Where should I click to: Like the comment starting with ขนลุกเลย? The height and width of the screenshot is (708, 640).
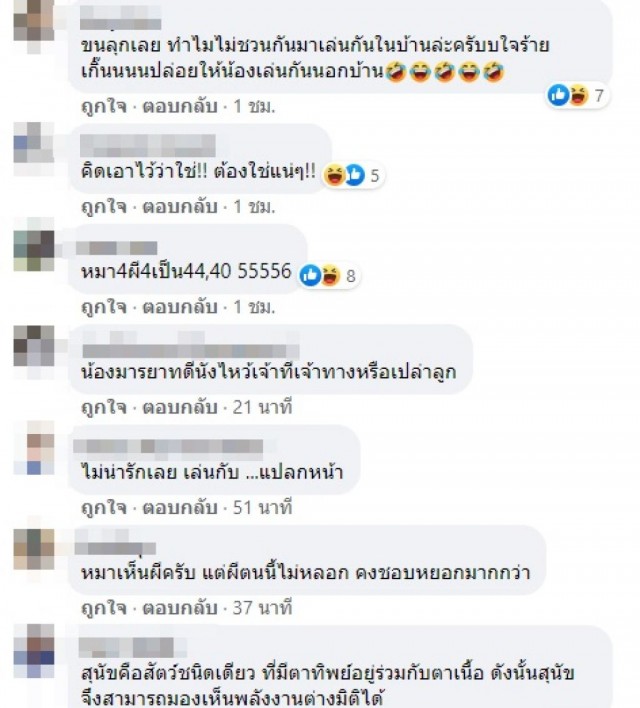pyautogui.click(x=104, y=107)
